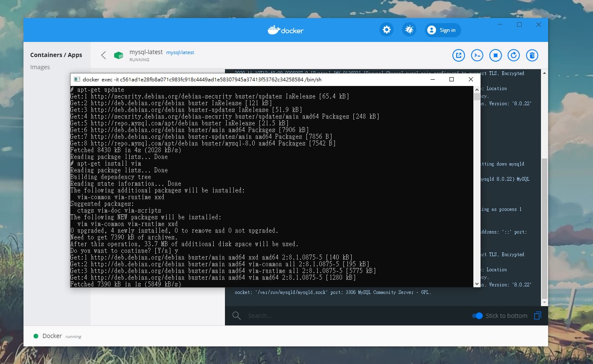Click Docker log pane scroll down arrow
Viewport: 593px width, 364px height.
tap(545, 302)
